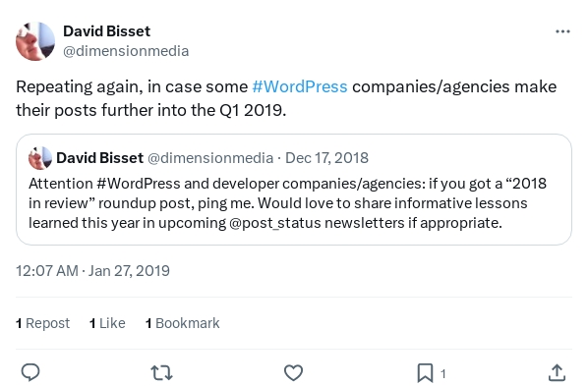Click the David Bisset name at the top

click(x=106, y=31)
